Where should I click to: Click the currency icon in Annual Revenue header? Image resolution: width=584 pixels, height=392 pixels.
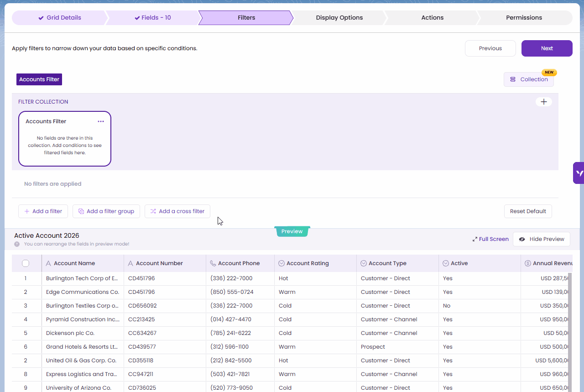point(528,263)
